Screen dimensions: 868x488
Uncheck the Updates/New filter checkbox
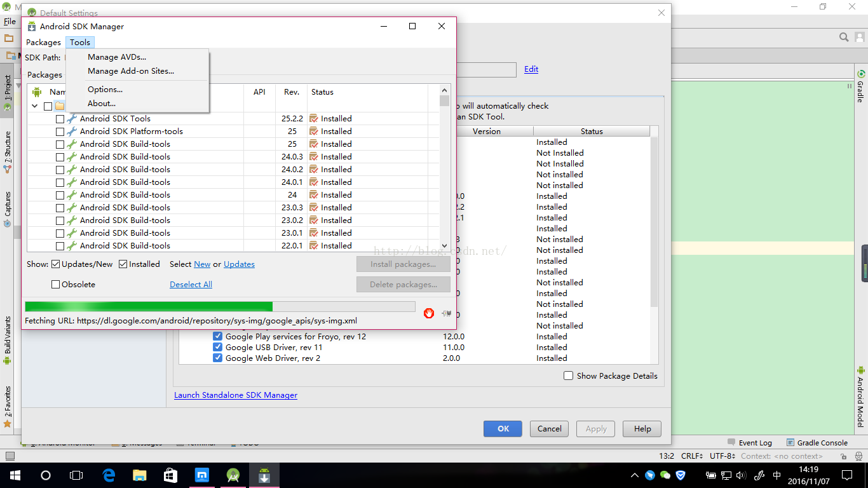pyautogui.click(x=56, y=264)
